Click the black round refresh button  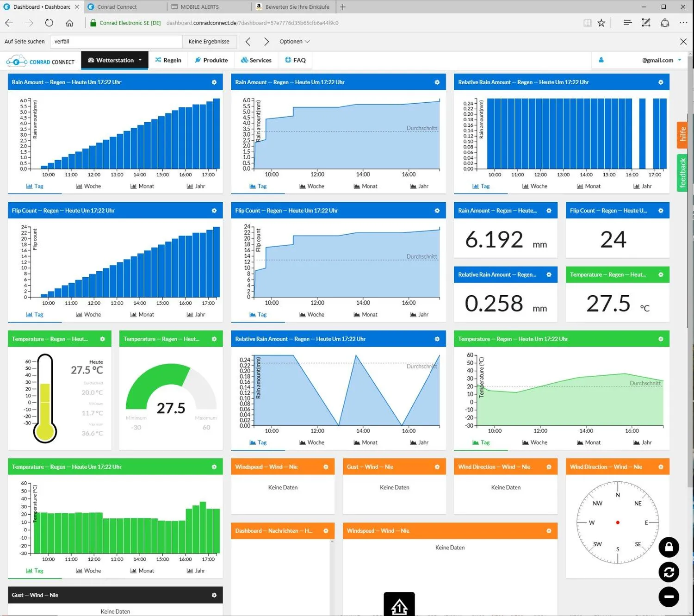pyautogui.click(x=669, y=572)
